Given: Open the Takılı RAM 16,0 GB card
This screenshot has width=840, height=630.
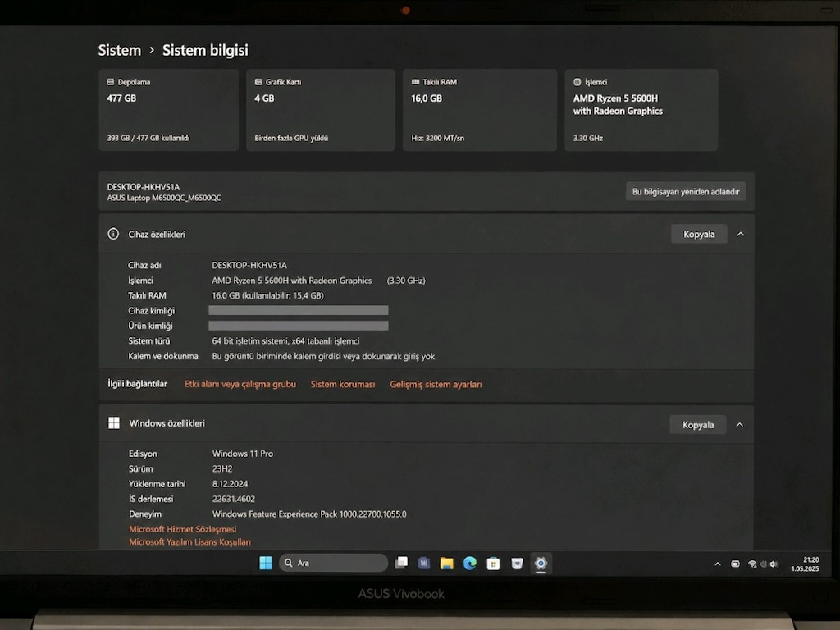Looking at the screenshot, I should (x=479, y=110).
